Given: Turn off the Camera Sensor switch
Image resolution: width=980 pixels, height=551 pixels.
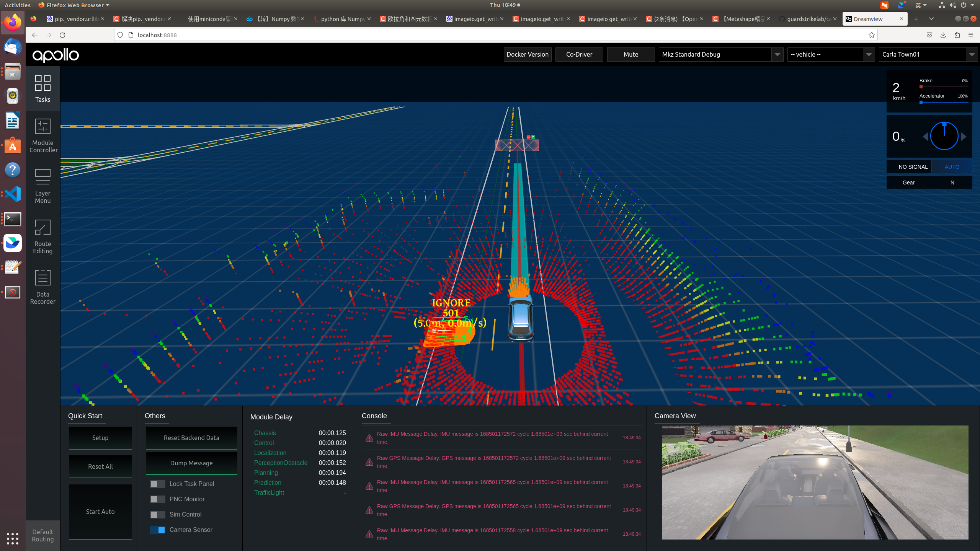Looking at the screenshot, I should [157, 530].
